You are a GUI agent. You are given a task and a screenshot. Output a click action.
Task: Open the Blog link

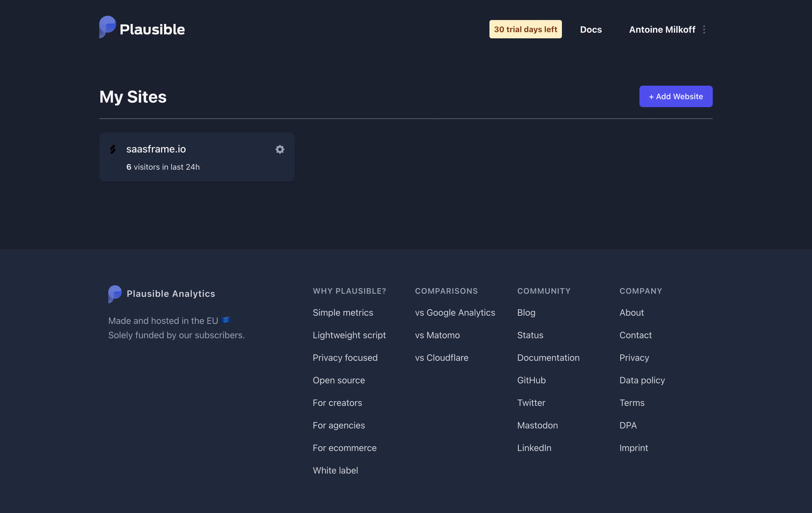click(x=526, y=313)
